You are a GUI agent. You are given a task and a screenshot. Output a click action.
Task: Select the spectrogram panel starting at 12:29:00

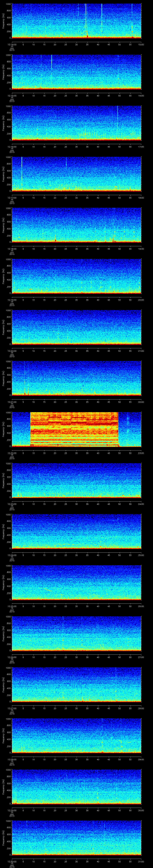click(76, 786)
